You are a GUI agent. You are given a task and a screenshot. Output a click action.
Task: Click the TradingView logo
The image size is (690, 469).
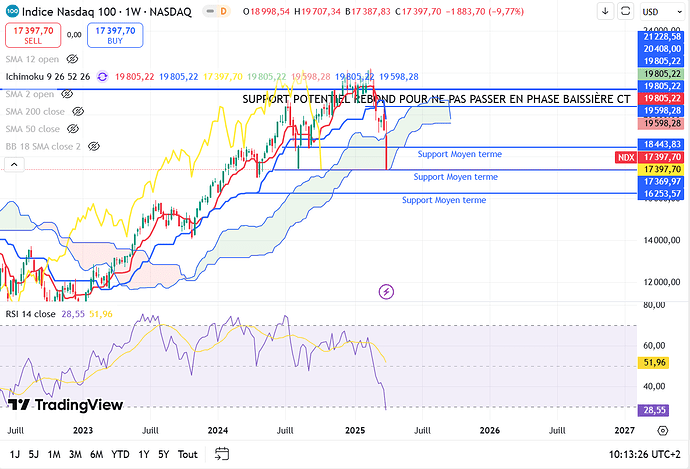(65, 404)
